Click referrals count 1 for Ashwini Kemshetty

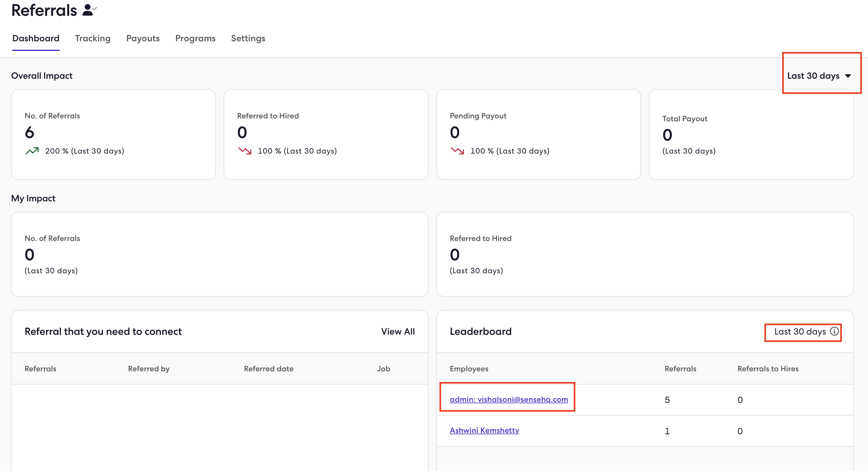[x=667, y=431]
